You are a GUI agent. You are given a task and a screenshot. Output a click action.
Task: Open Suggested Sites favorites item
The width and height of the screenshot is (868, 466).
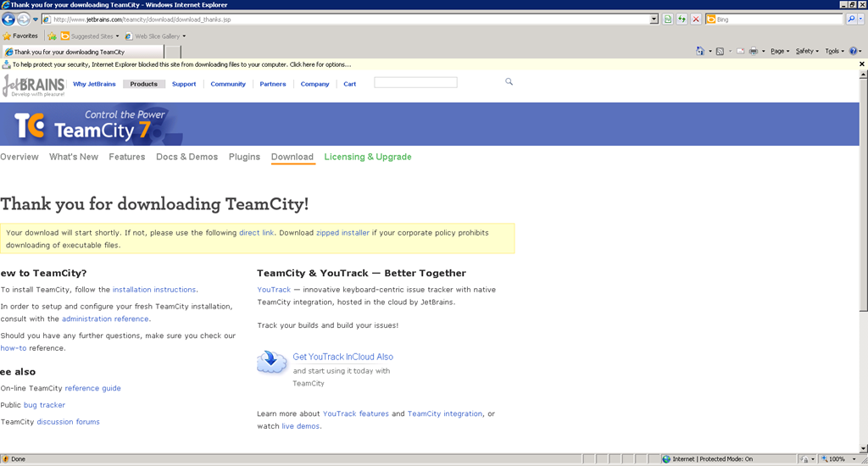(x=90, y=36)
